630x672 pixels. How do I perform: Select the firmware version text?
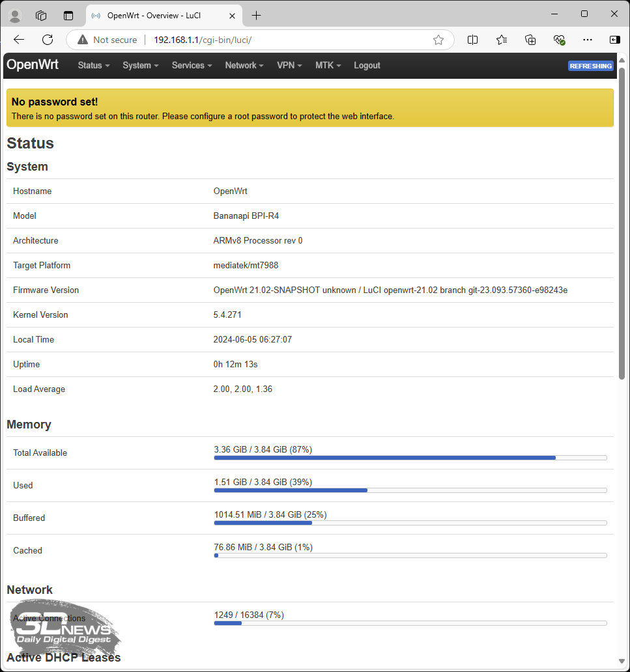point(390,290)
